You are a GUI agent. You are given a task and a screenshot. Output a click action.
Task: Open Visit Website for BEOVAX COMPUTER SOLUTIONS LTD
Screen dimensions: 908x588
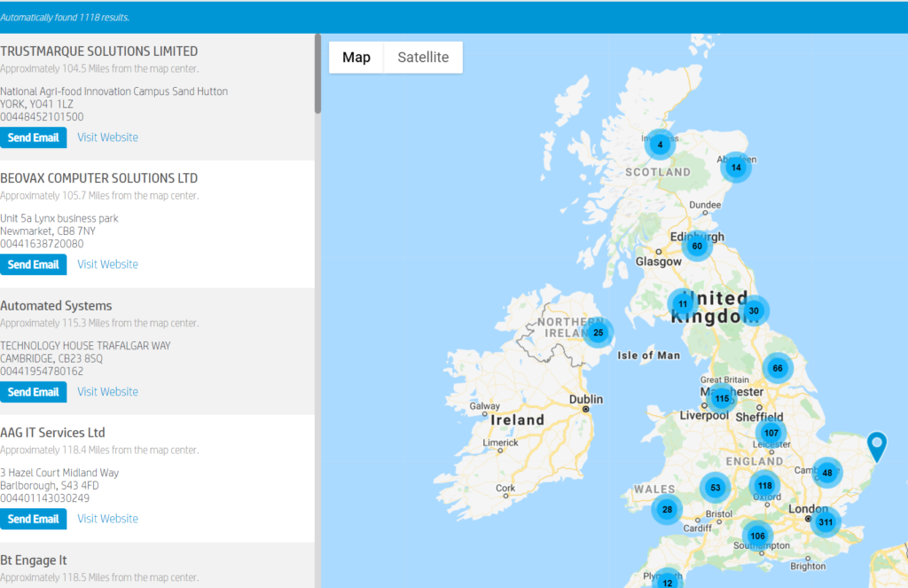coord(107,263)
